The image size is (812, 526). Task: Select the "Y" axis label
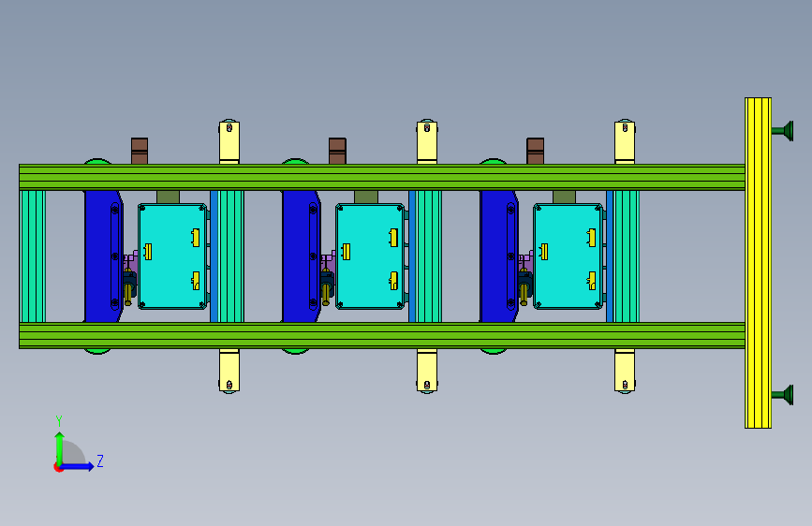[59, 421]
